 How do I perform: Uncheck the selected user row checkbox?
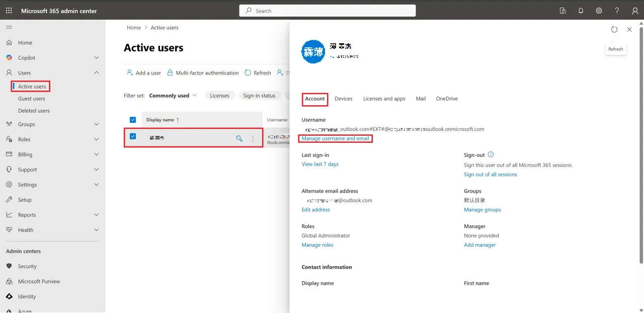pyautogui.click(x=133, y=136)
